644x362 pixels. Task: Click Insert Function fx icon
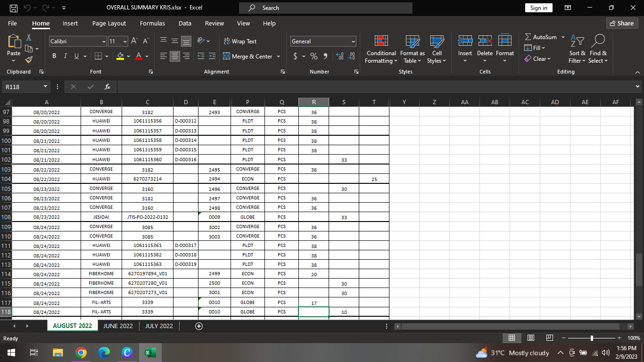coord(107,87)
